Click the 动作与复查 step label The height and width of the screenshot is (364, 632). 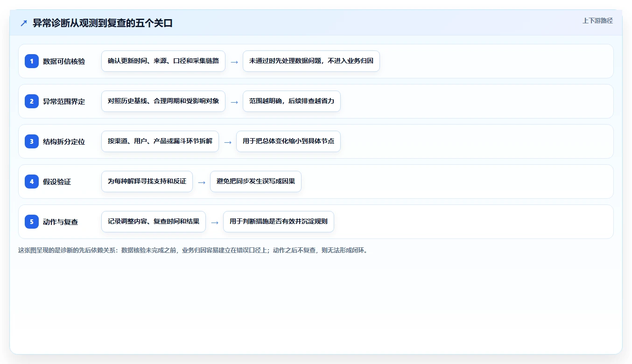pos(61,222)
